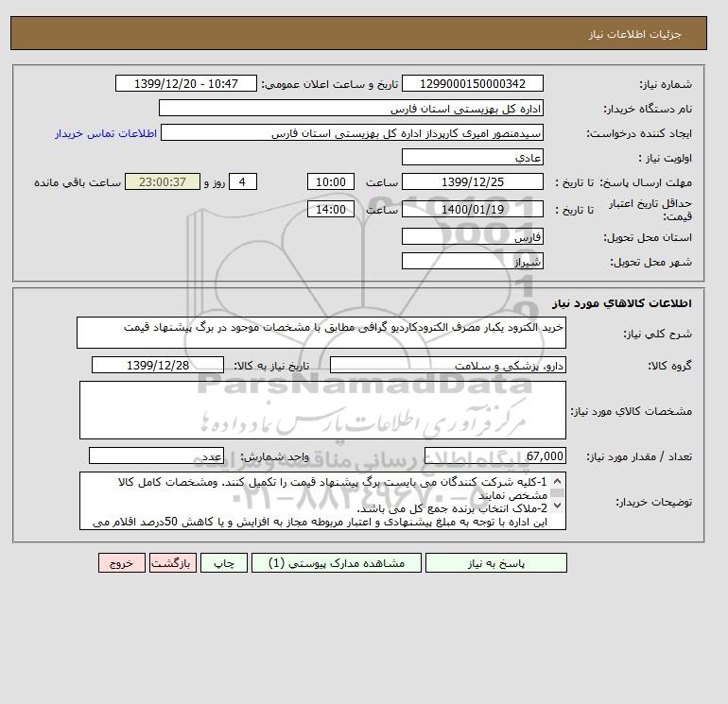
Task: Click empty goods specifications text area
Action: [322, 410]
